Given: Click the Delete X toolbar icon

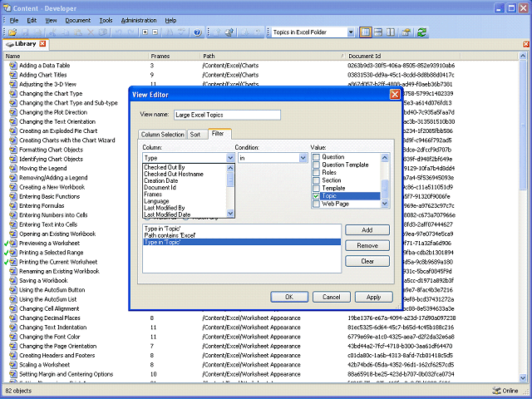Looking at the screenshot, I should [x=91, y=32].
